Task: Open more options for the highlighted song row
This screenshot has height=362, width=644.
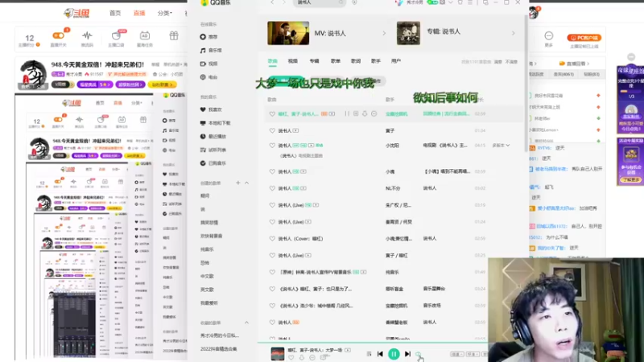Action: coord(374,113)
